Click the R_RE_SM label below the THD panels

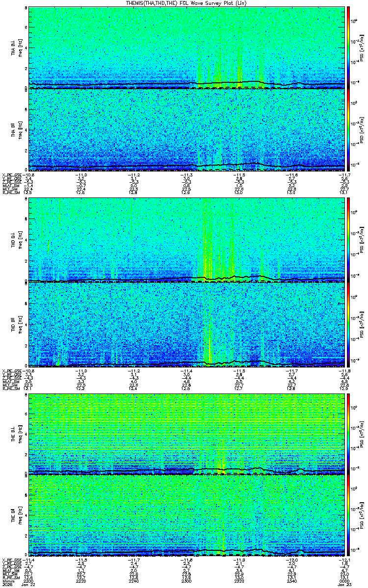tap(11, 389)
